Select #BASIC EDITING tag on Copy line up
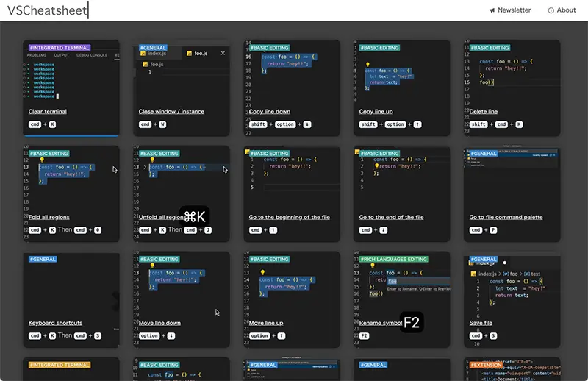Image resolution: width=588 pixels, height=381 pixels. 379,48
